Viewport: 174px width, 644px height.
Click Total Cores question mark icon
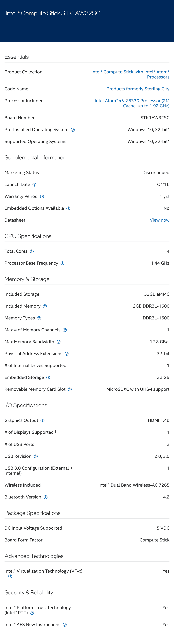click(x=32, y=251)
